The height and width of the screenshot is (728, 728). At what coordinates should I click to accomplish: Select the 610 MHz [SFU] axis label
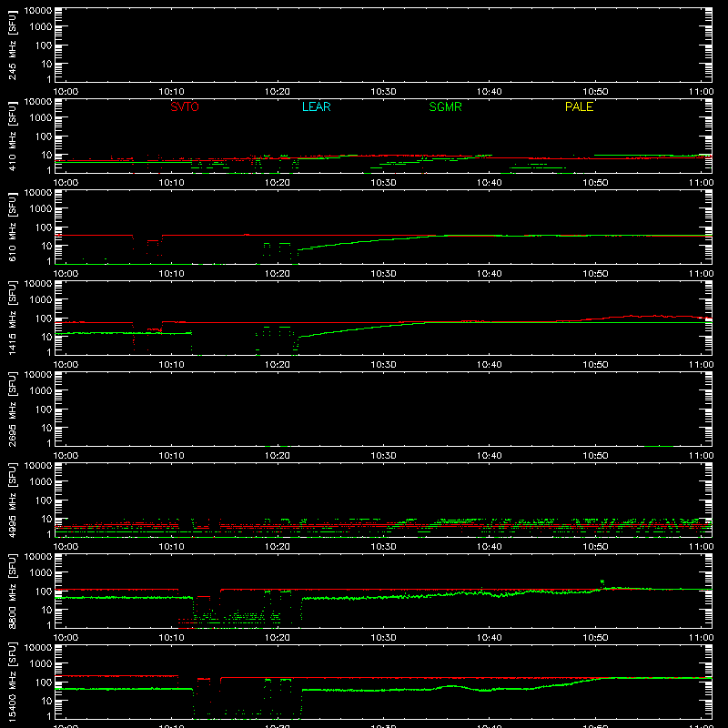(12, 227)
